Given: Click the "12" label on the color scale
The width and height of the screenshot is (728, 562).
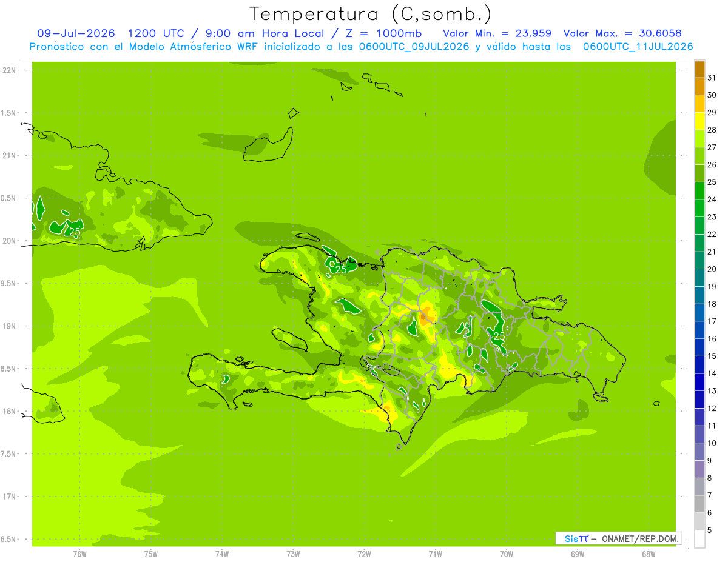Looking at the screenshot, I should 712,409.
